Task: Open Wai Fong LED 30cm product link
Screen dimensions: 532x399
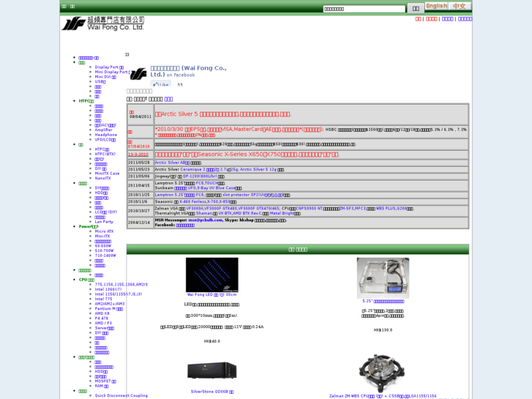Action: pyautogui.click(x=211, y=294)
